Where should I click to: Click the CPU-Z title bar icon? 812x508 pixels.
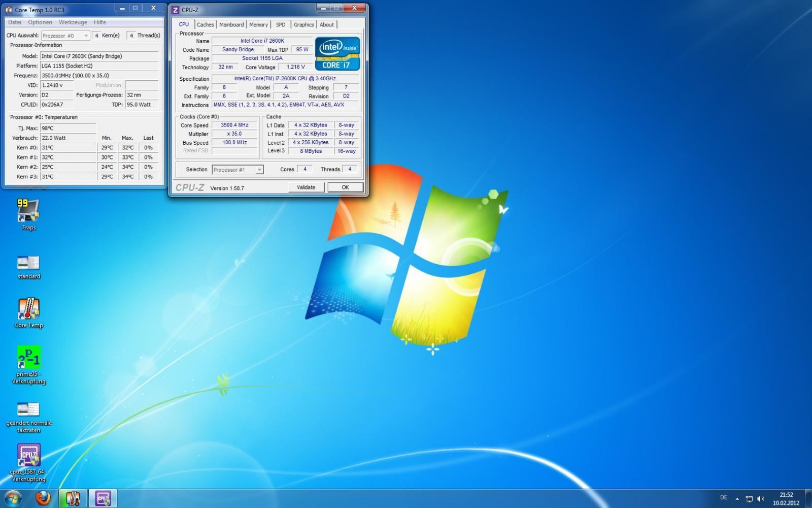pyautogui.click(x=176, y=10)
